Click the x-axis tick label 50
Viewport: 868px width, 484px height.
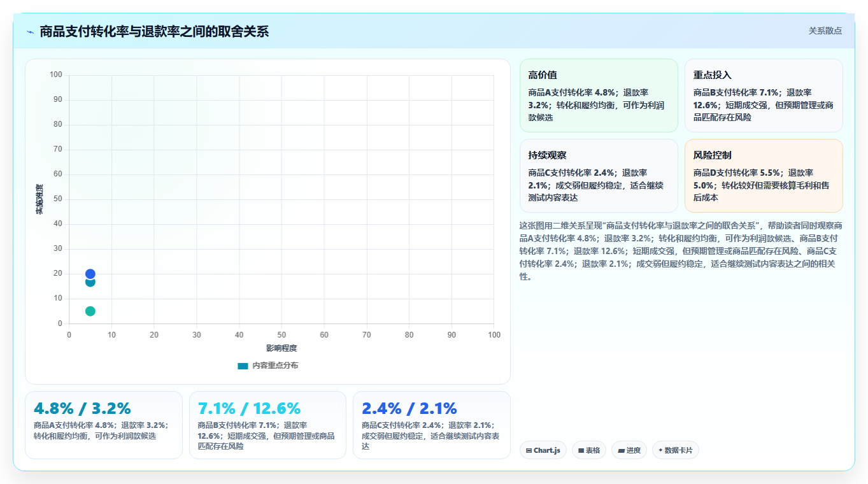click(281, 335)
